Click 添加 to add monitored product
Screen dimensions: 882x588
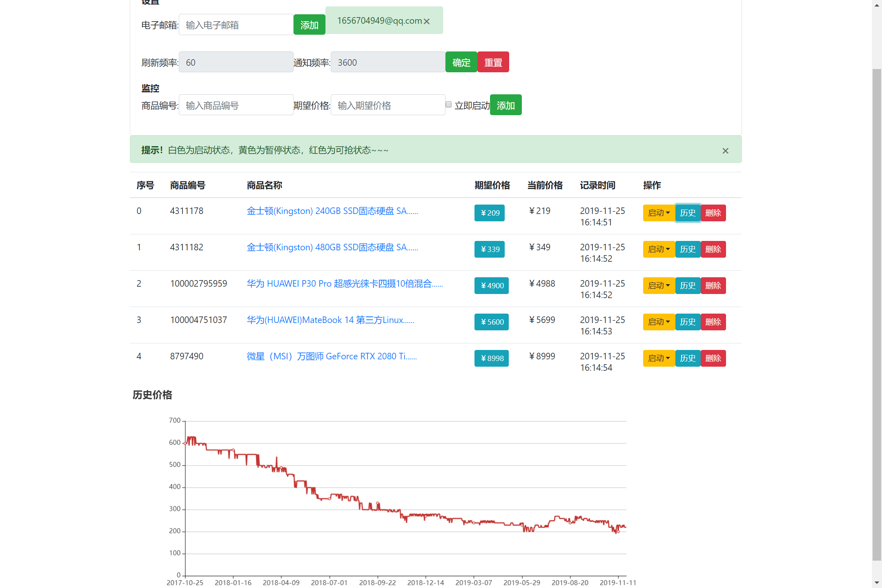point(506,105)
